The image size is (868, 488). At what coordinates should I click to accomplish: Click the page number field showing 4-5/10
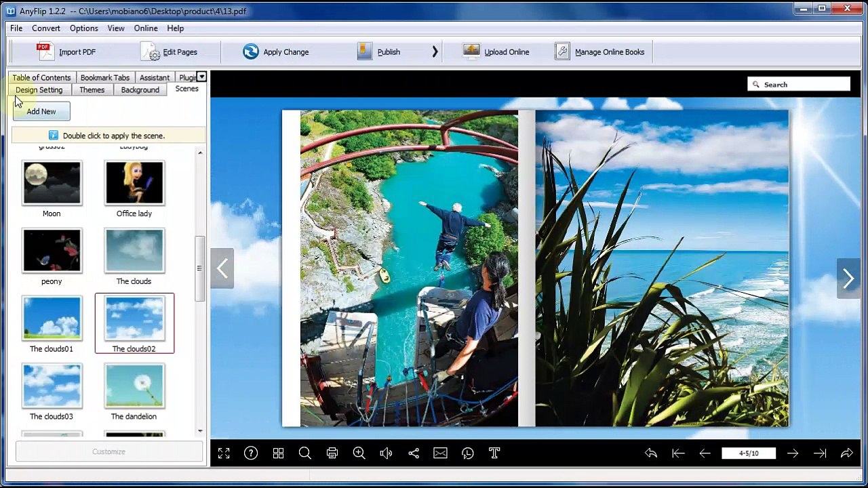pyautogui.click(x=749, y=453)
